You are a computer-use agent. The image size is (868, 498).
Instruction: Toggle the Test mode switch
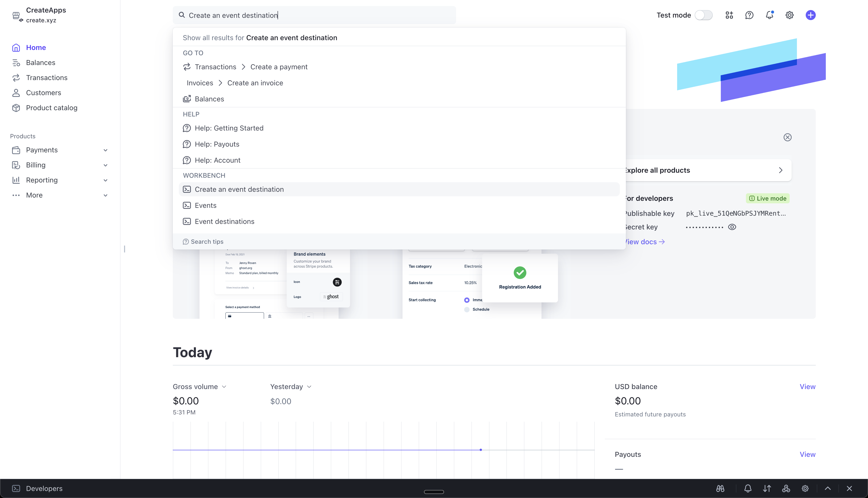click(x=703, y=15)
